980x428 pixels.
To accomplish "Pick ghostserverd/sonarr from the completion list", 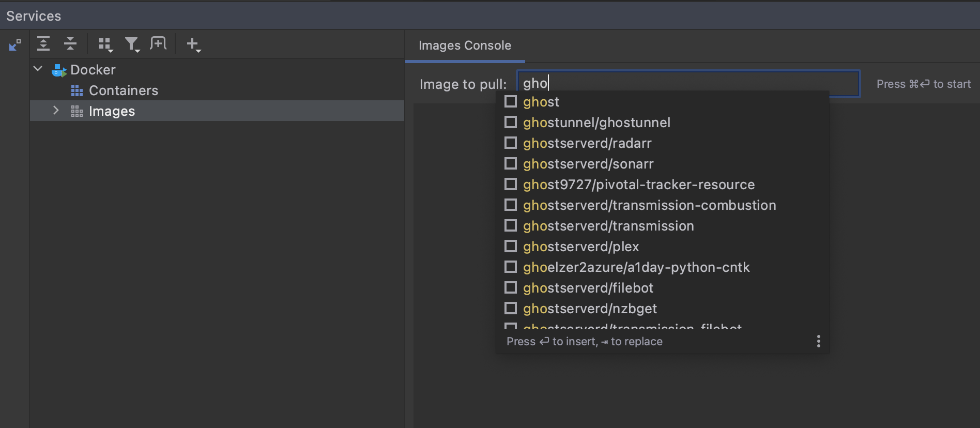I will pyautogui.click(x=588, y=164).
